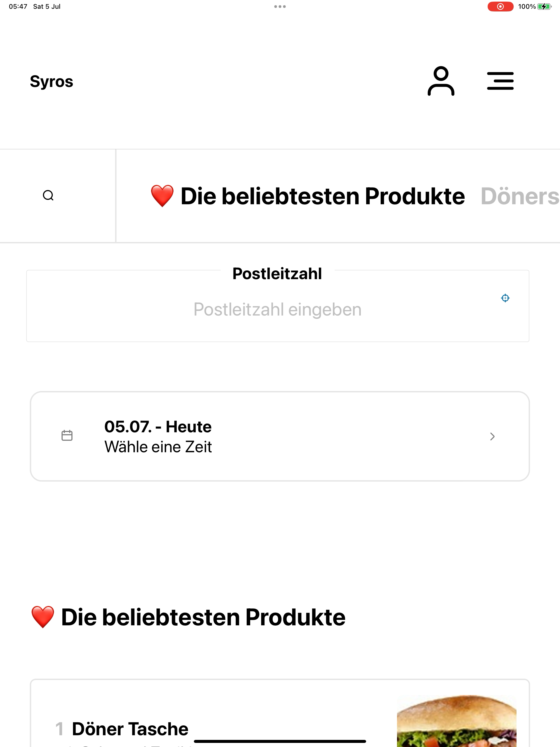
Task: Go to Syros home logo
Action: click(x=51, y=81)
